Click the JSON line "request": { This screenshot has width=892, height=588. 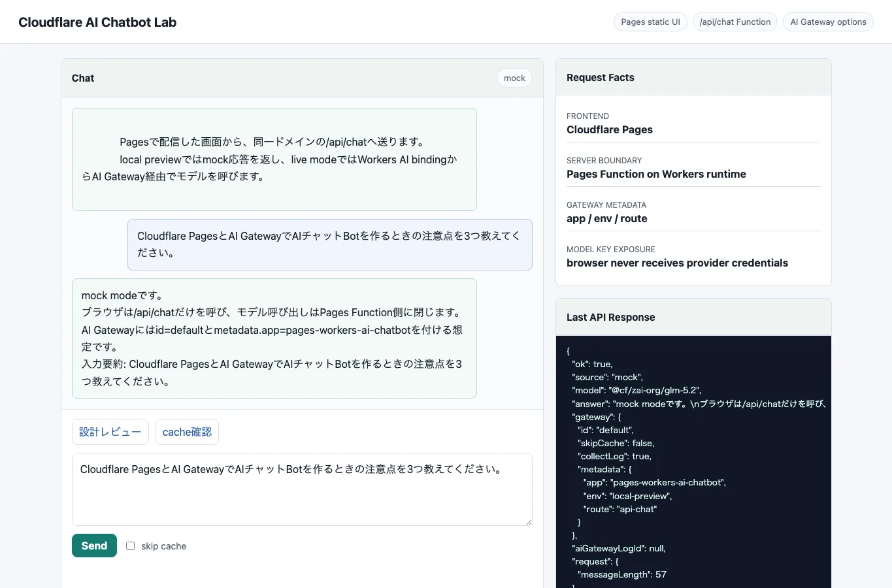595,561
